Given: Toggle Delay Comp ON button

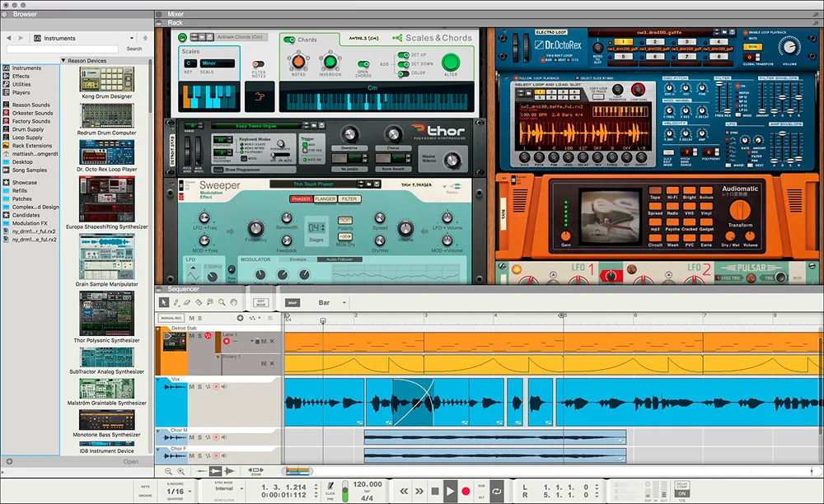Looking at the screenshot, I should click(x=681, y=493).
